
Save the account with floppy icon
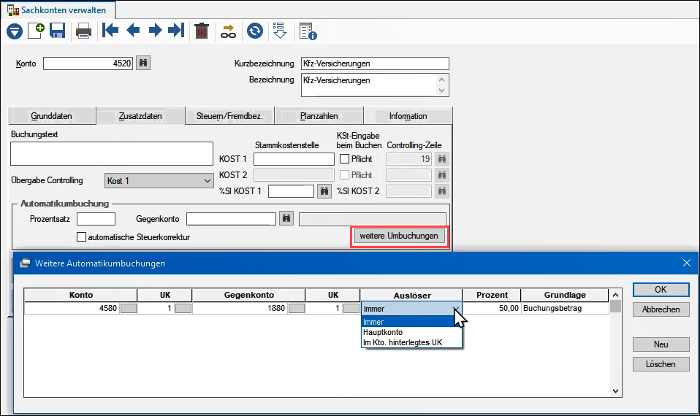(58, 31)
